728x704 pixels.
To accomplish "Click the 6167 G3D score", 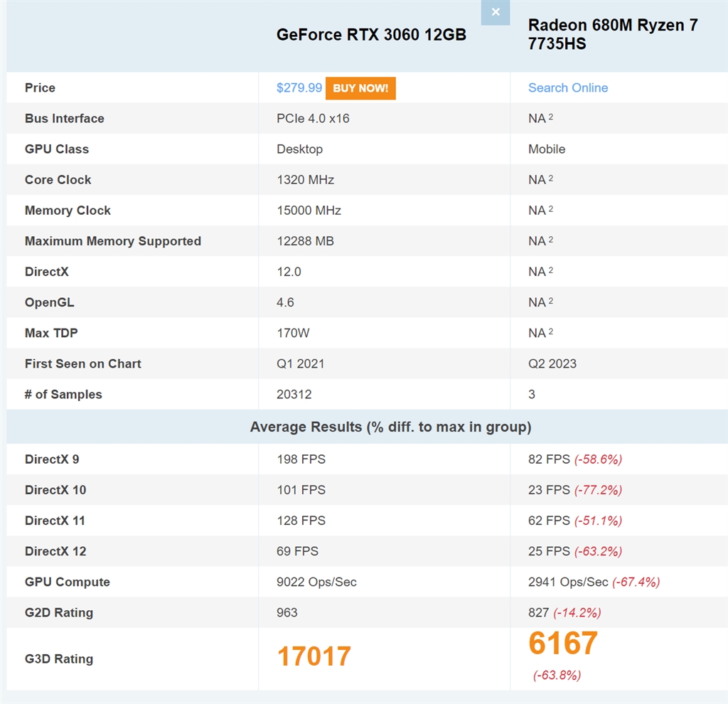I will tap(563, 643).
